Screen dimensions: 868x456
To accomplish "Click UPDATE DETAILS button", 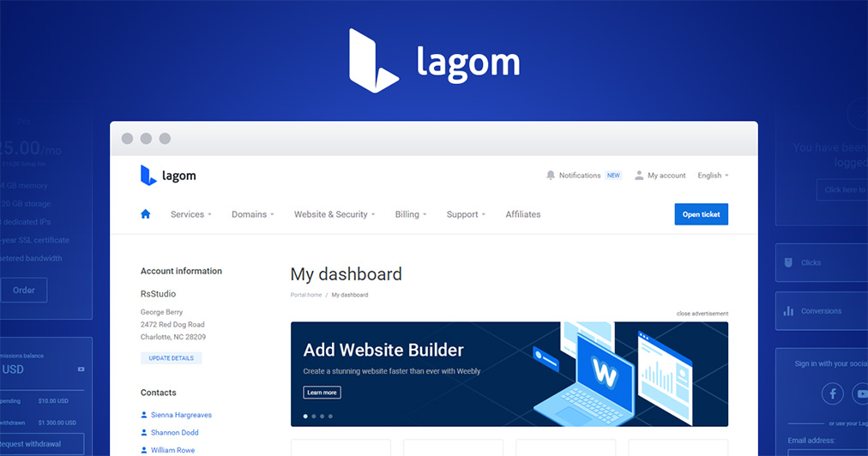I will pyautogui.click(x=171, y=358).
